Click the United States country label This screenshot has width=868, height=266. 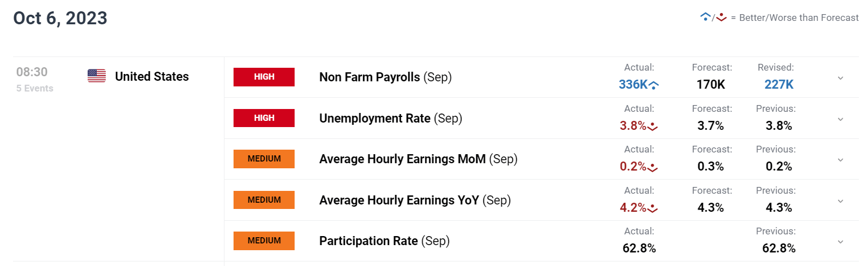pyautogui.click(x=152, y=76)
